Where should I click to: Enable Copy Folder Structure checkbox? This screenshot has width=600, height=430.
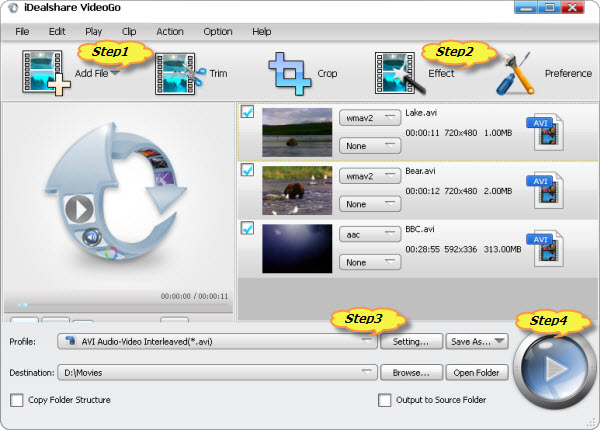pyautogui.click(x=16, y=400)
